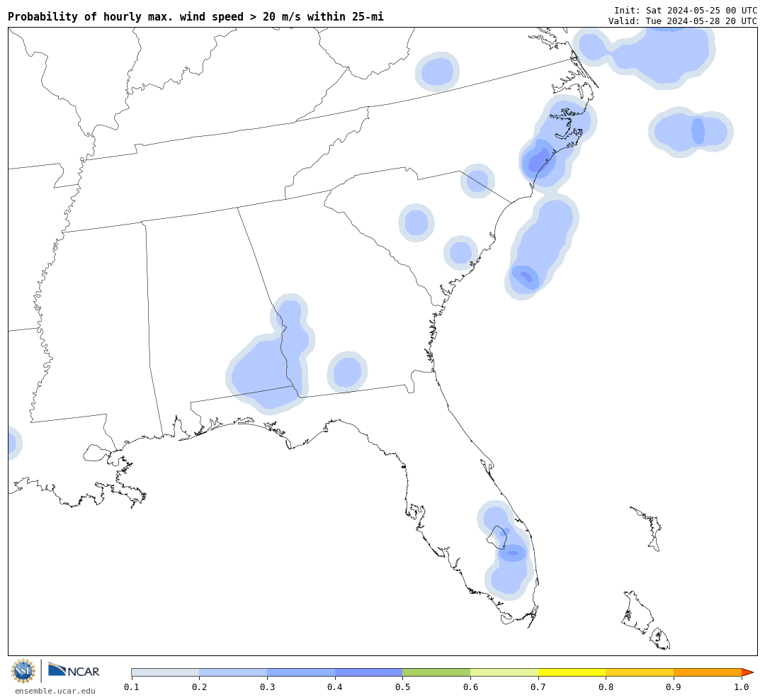Click the 0.5 colorbar label
Viewport: 765px width, 700px height.
coord(402,687)
